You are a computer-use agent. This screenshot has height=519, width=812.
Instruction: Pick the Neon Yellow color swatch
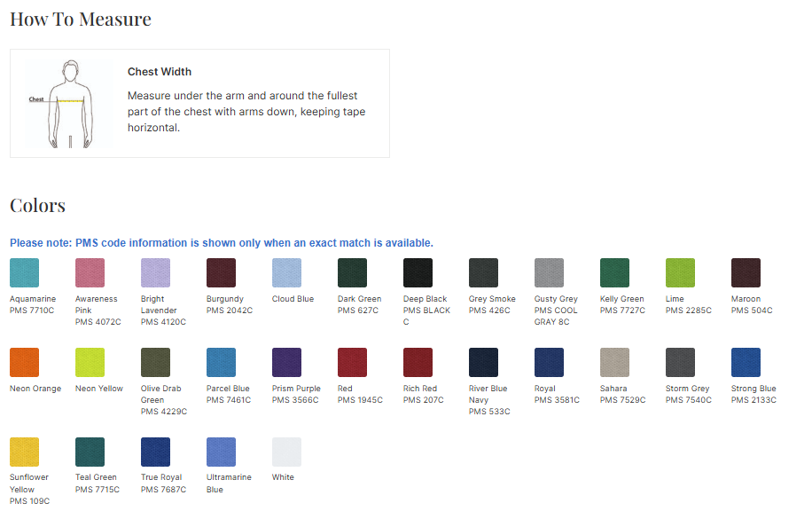[90, 363]
